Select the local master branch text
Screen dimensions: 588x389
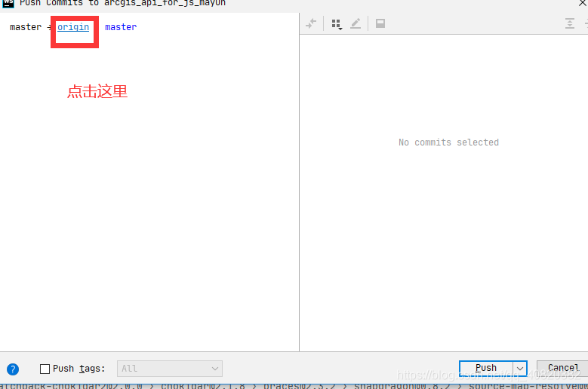coord(26,27)
